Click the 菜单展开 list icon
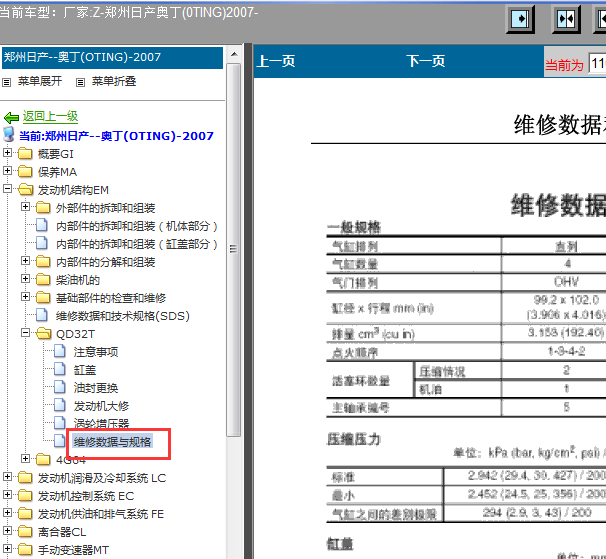Screen dimensions: 606x559 (x=7, y=82)
